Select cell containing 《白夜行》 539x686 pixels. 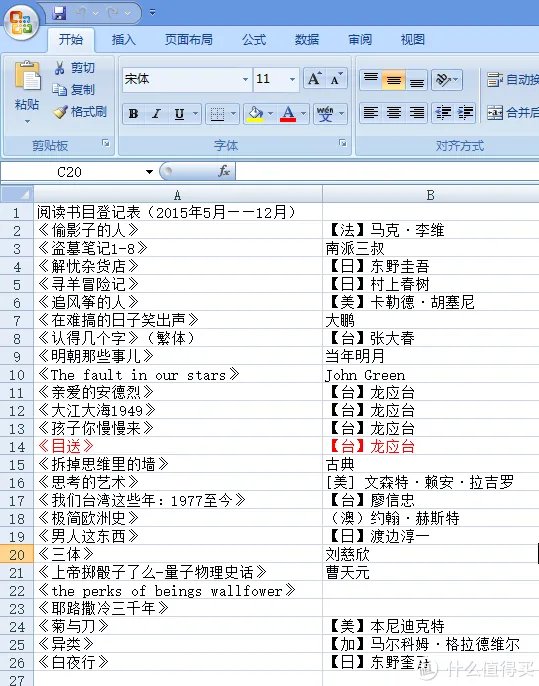[178, 662]
